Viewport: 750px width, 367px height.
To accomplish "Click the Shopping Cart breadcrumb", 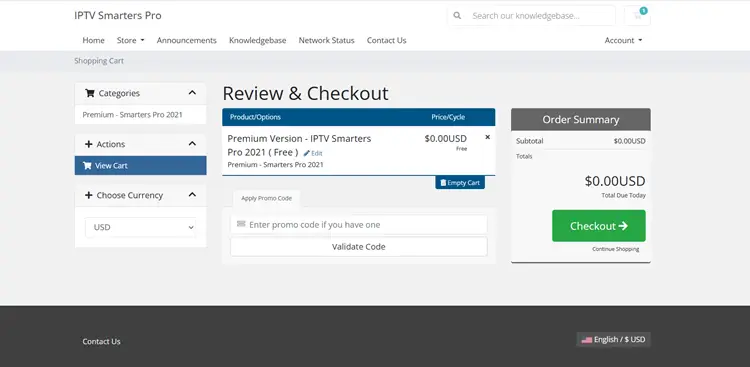I will (99, 61).
